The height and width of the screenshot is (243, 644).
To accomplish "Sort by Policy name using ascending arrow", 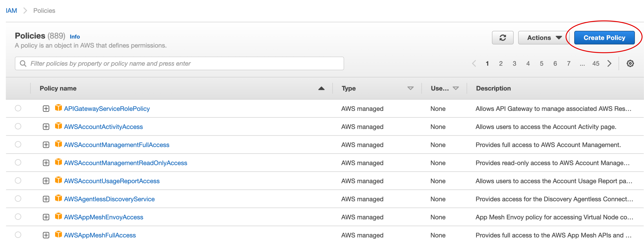I will (x=321, y=88).
